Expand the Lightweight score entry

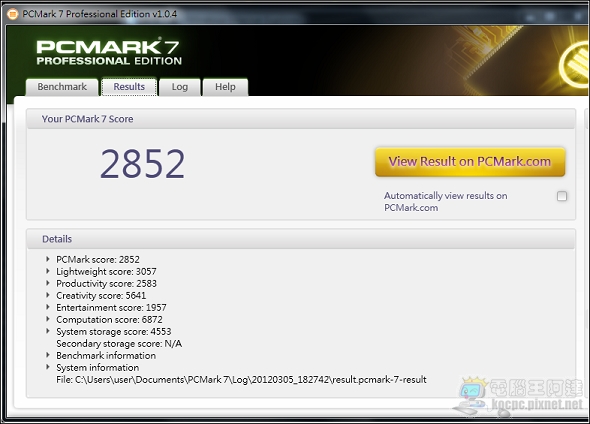click(x=48, y=271)
